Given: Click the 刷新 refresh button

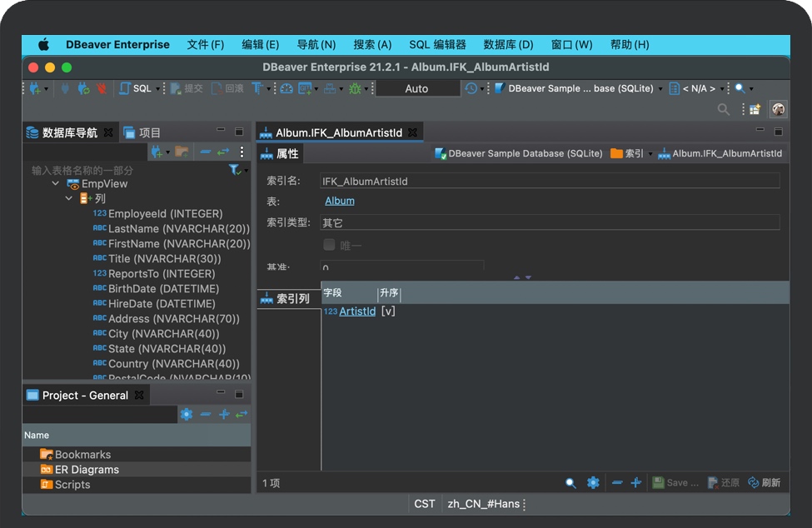Looking at the screenshot, I should (x=764, y=482).
